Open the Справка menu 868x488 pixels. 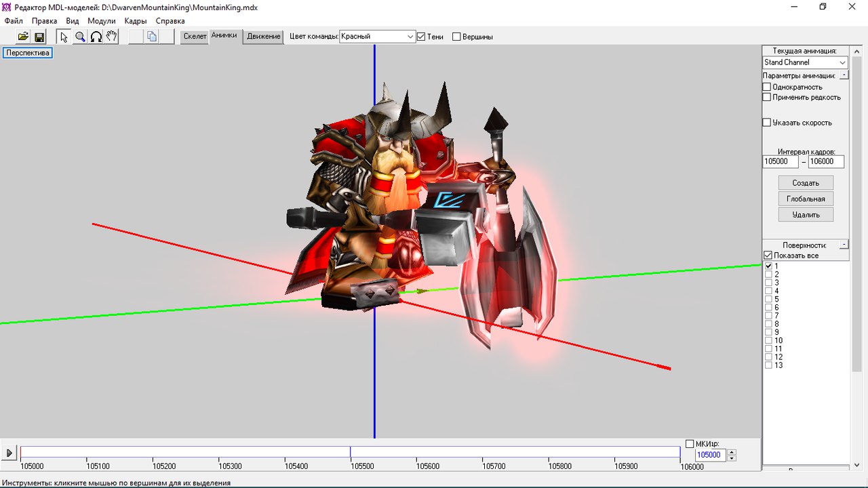(x=170, y=21)
